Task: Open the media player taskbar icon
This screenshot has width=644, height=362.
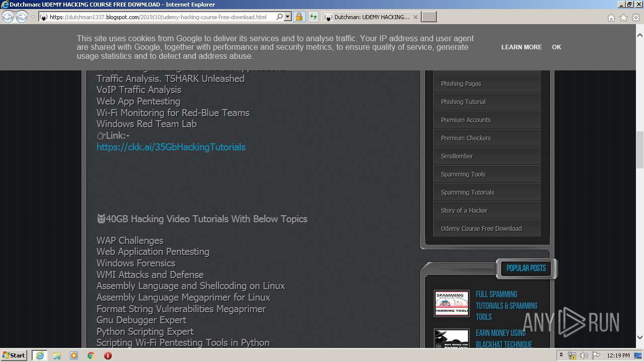Action: click(x=74, y=355)
